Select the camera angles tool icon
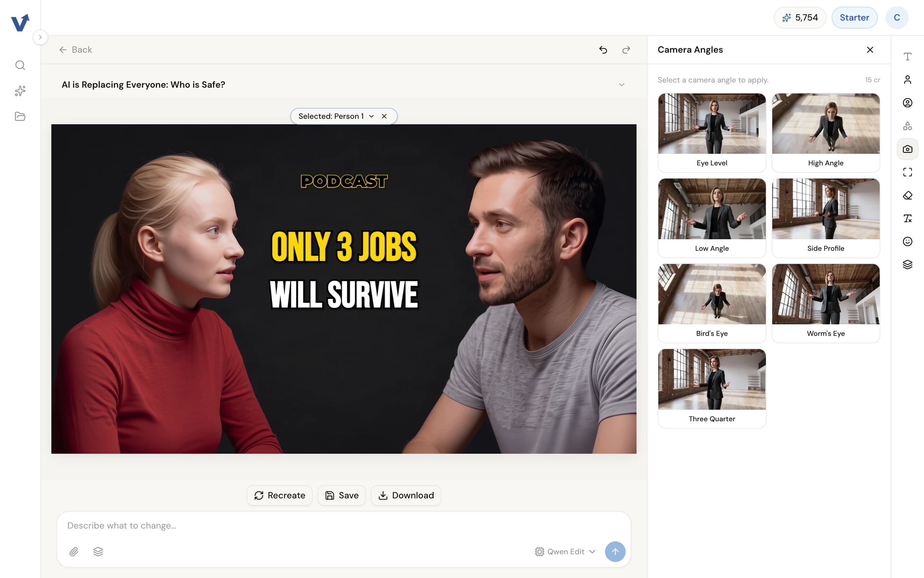The image size is (924, 578). (907, 149)
